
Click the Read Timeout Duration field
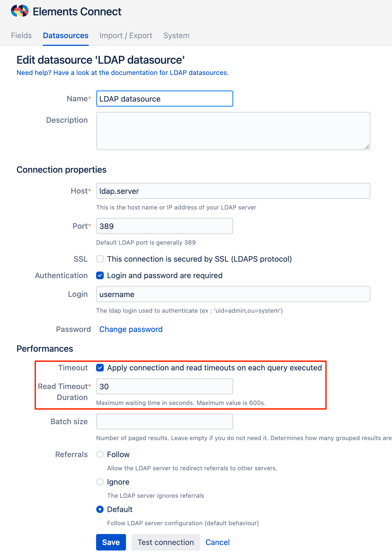pos(164,387)
